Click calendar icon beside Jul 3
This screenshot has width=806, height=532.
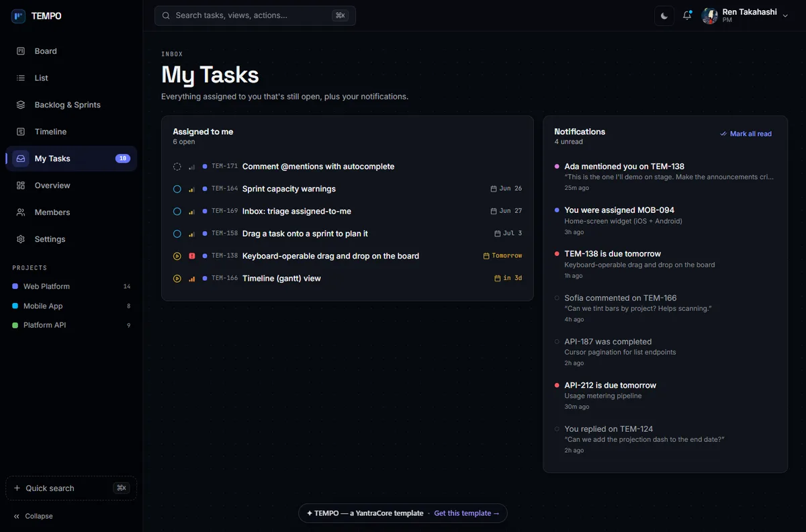(x=498, y=234)
